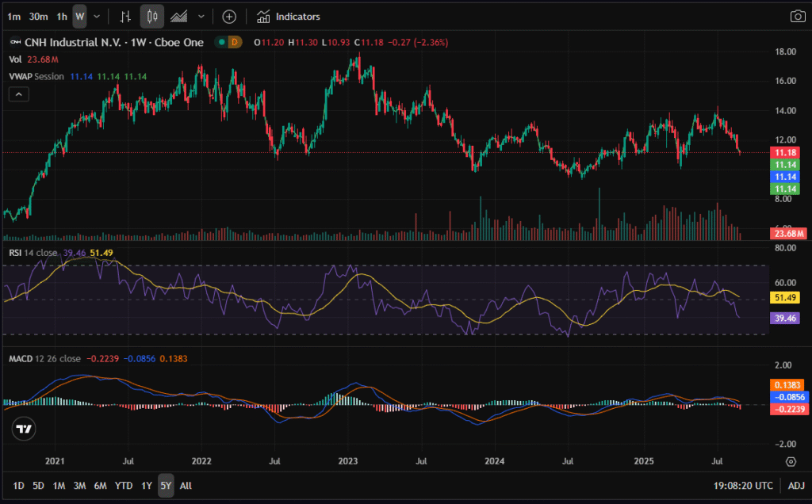Click the TradingView logo on chart
The image size is (812, 504).
tap(24, 429)
